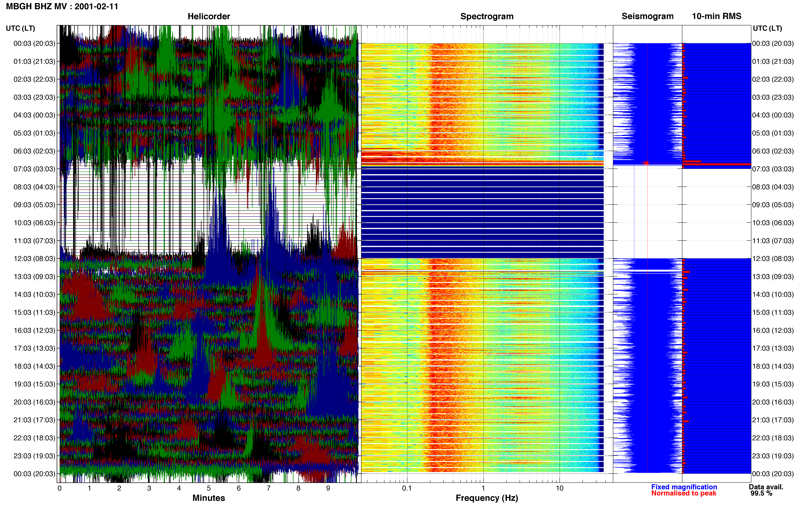Viewport: 812px width, 508px height.
Task: Click the UTC (LT) label on right axis
Action: pyautogui.click(x=767, y=28)
